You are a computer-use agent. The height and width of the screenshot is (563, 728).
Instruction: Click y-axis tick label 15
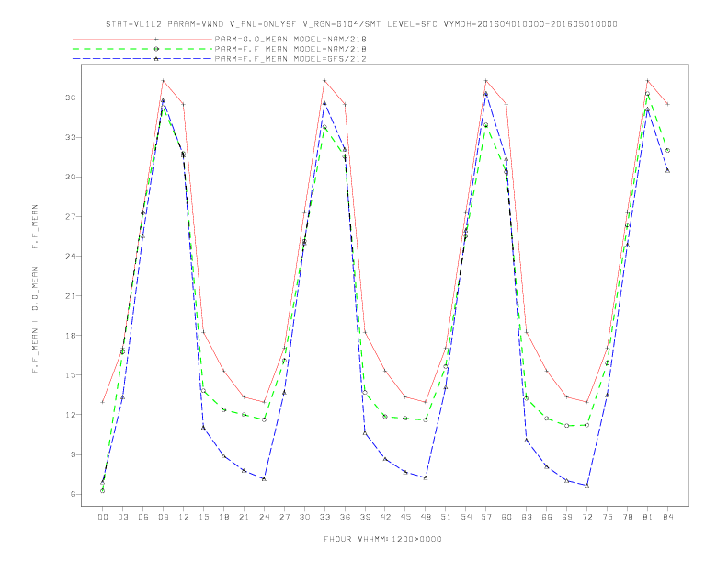point(71,374)
